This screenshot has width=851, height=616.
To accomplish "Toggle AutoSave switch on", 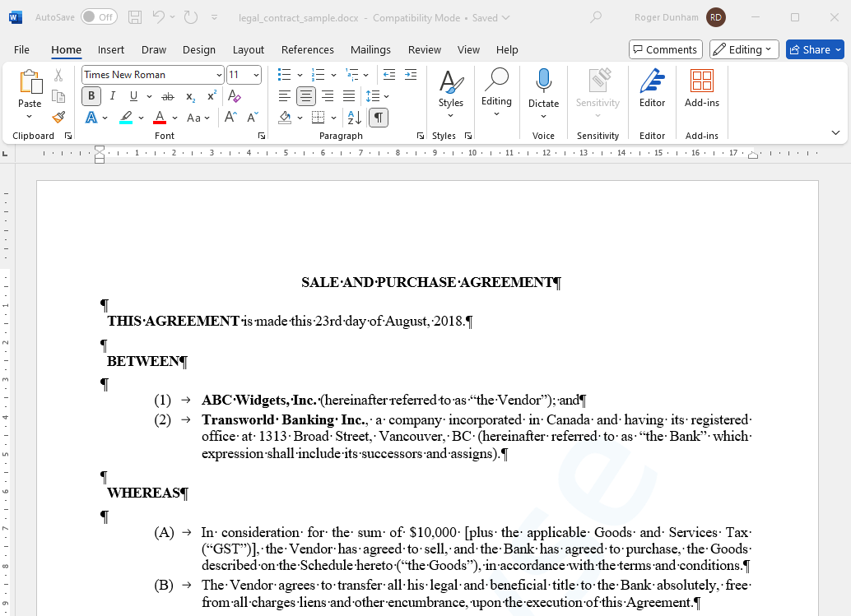I will click(99, 17).
